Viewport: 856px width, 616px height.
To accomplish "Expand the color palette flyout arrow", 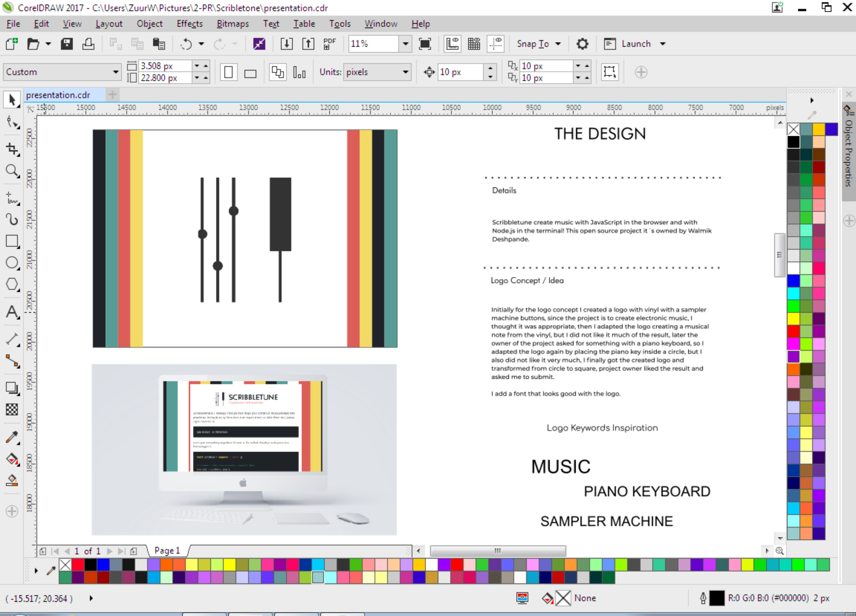I will point(812,100).
